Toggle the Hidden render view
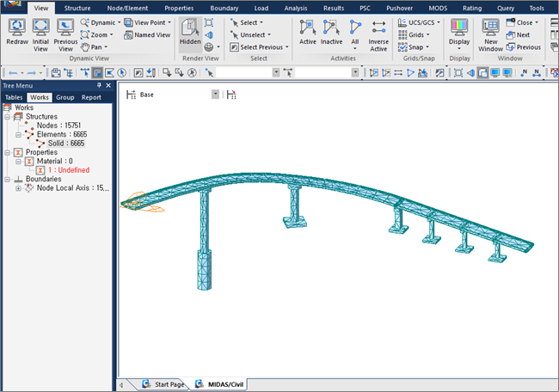The width and height of the screenshot is (559, 392). point(191,32)
